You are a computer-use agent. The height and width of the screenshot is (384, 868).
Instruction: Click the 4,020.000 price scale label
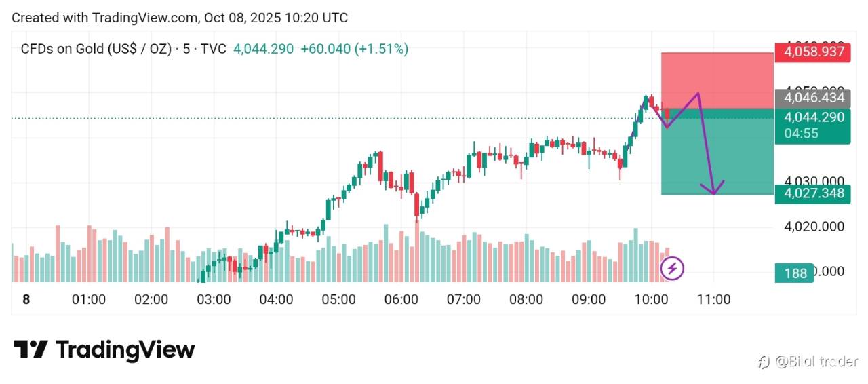pos(814,227)
